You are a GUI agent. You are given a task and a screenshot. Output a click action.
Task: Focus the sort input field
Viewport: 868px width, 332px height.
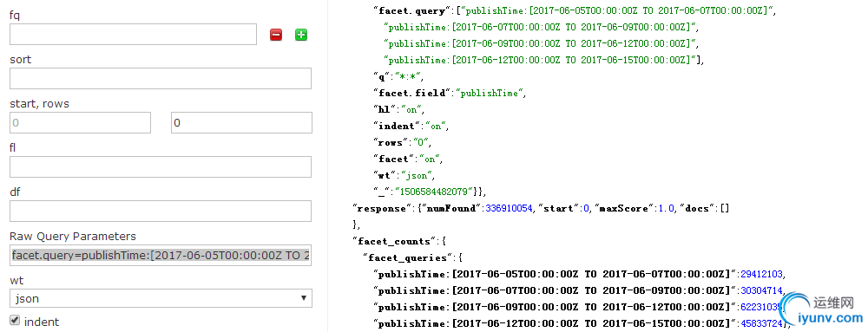pyautogui.click(x=161, y=78)
